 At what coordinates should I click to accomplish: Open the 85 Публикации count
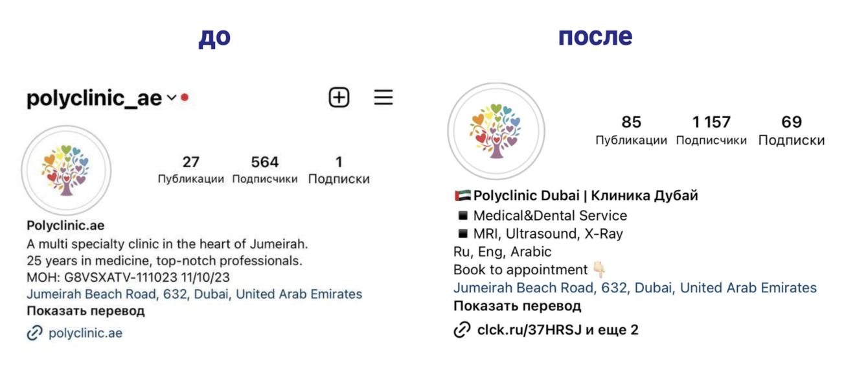[631, 130]
